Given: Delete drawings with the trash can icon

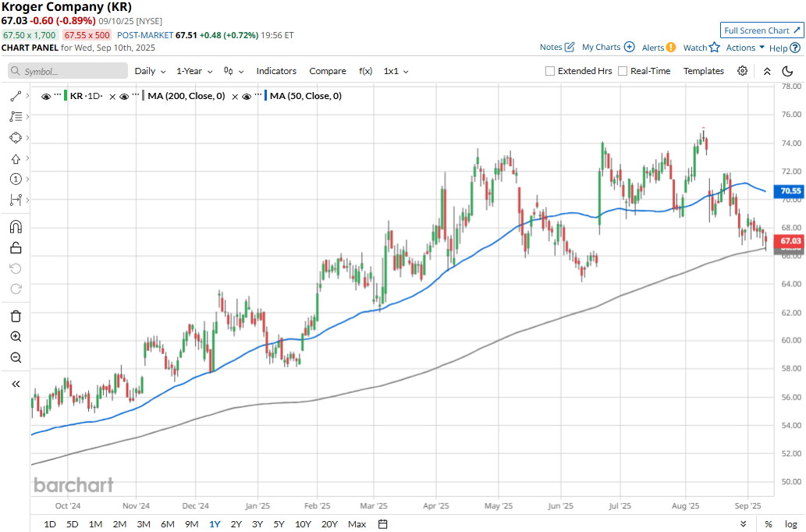Looking at the screenshot, I should tap(16, 316).
